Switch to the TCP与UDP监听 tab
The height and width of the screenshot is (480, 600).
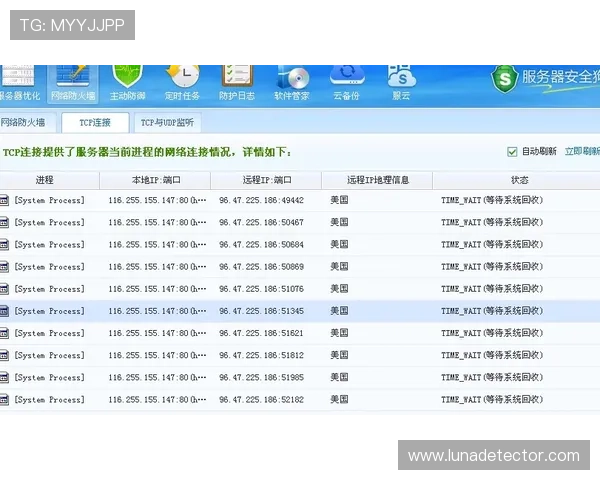point(167,122)
